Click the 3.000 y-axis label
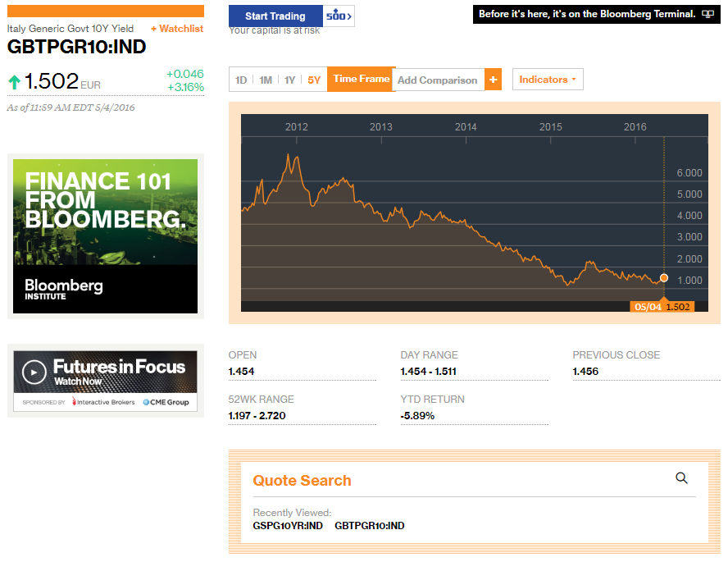Screen dimensions: 728x562 point(689,237)
